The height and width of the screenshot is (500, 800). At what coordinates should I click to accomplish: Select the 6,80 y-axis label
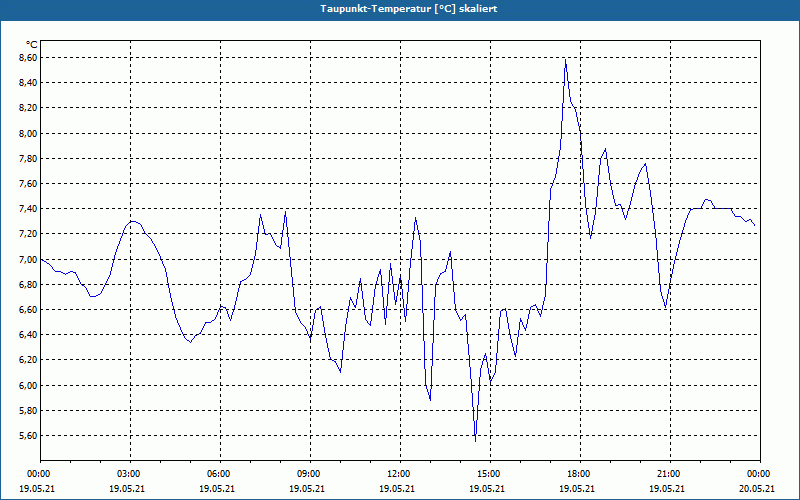click(x=29, y=285)
